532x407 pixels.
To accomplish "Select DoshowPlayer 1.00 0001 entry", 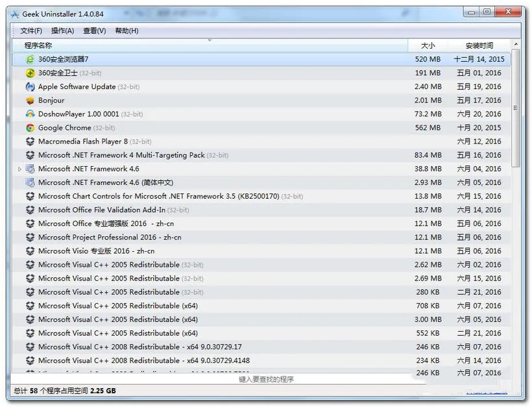I will tap(261, 114).
